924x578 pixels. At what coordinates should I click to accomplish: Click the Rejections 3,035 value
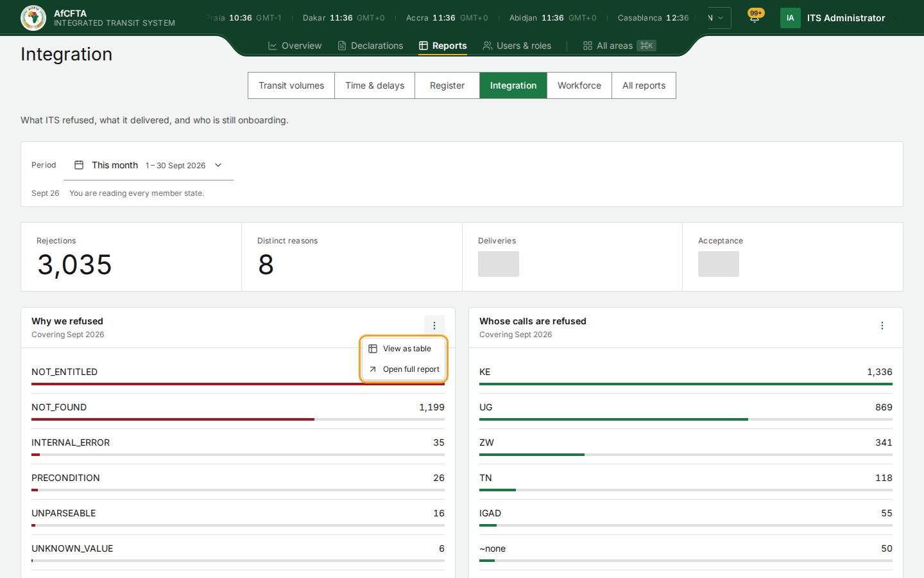click(74, 265)
